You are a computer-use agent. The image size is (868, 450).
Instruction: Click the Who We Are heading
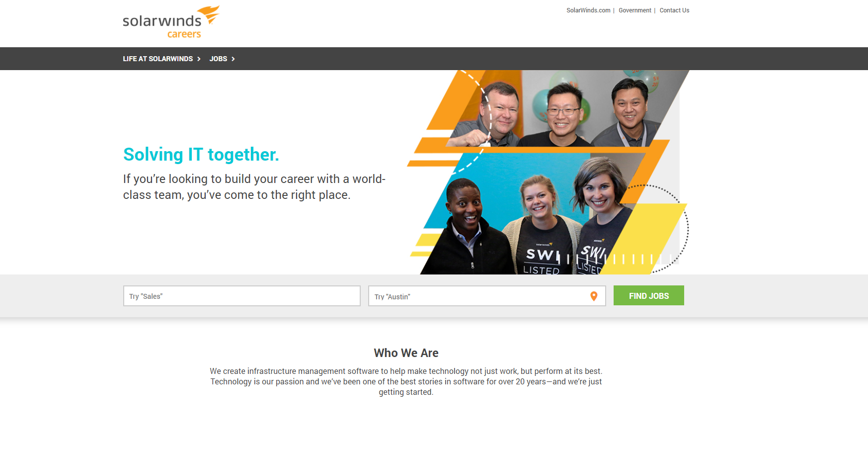click(406, 353)
